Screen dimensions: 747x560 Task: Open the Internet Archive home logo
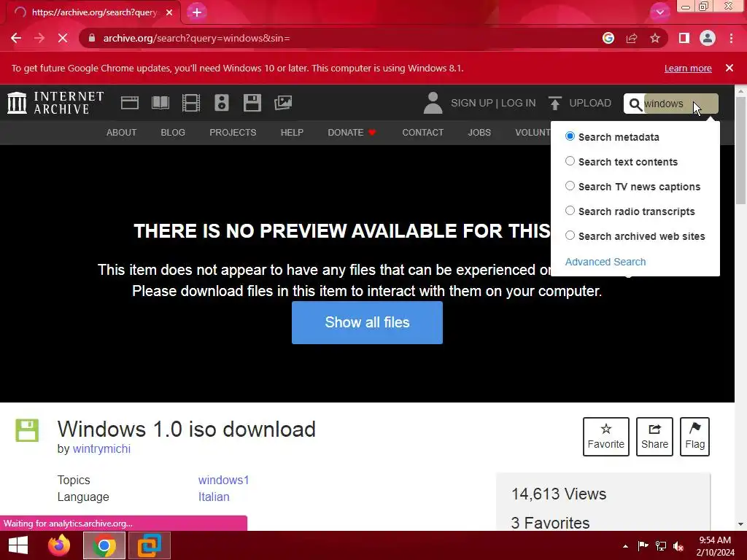[55, 103]
